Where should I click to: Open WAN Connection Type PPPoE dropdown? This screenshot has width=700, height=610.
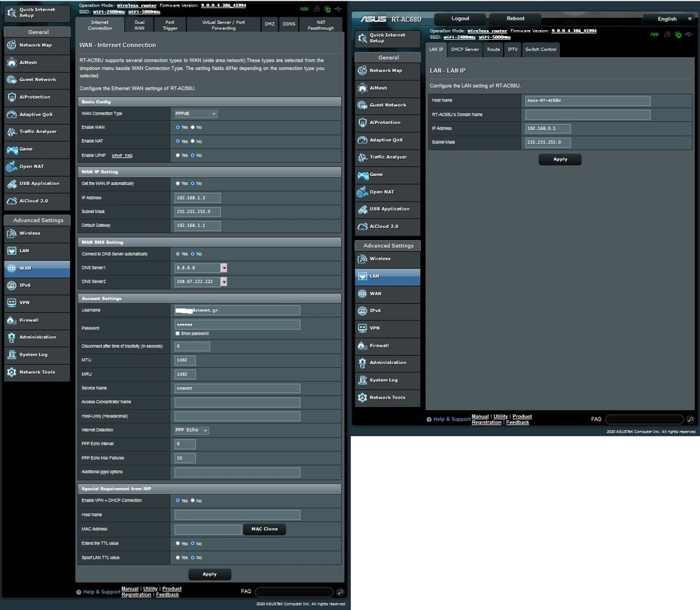196,114
